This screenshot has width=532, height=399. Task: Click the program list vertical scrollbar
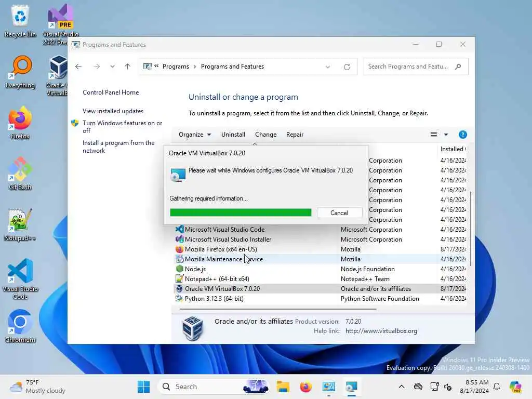click(x=470, y=229)
